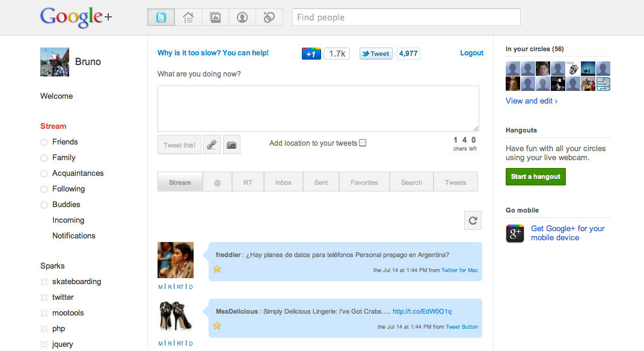Click the Find people search field
Screen dimensions: 644x351
[x=406, y=17]
